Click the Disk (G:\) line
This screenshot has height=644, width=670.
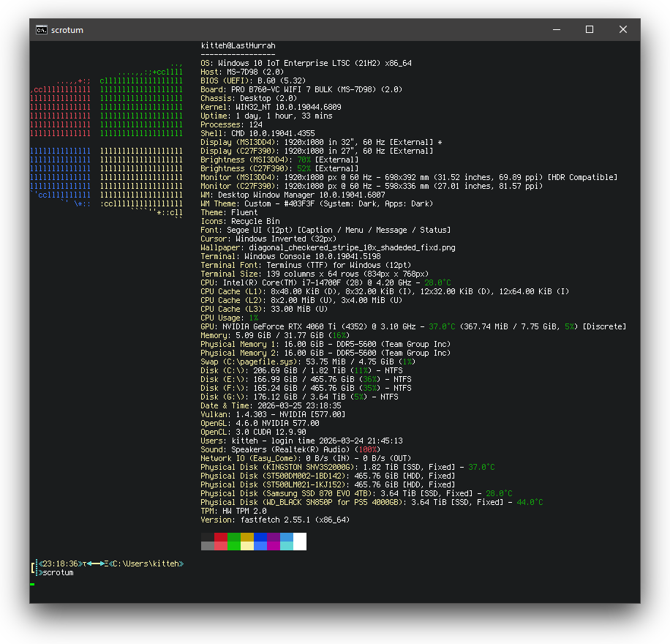300,396
